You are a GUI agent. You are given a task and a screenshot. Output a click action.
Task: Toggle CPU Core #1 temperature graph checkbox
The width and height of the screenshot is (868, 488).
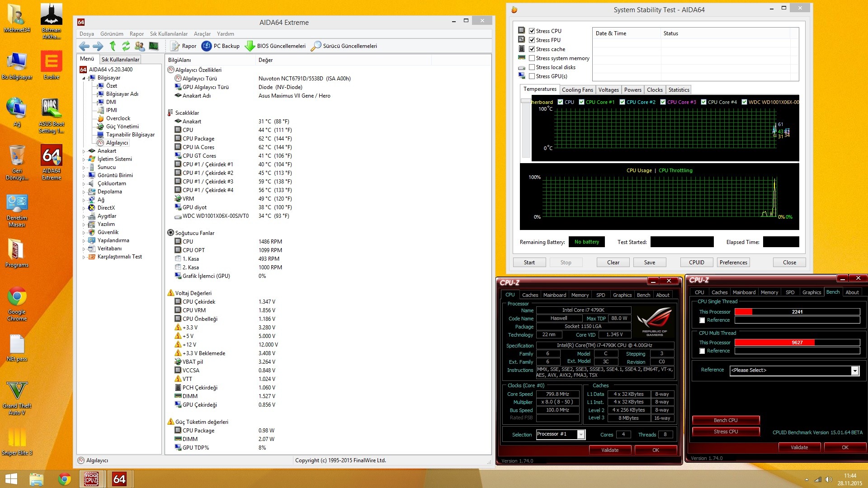(582, 102)
